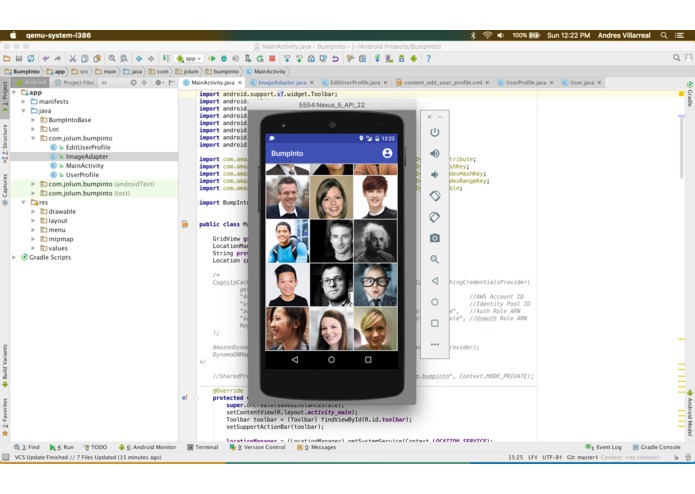This screenshot has height=494, width=695.
Task: Click the Debug app bug icon
Action: pos(224,58)
